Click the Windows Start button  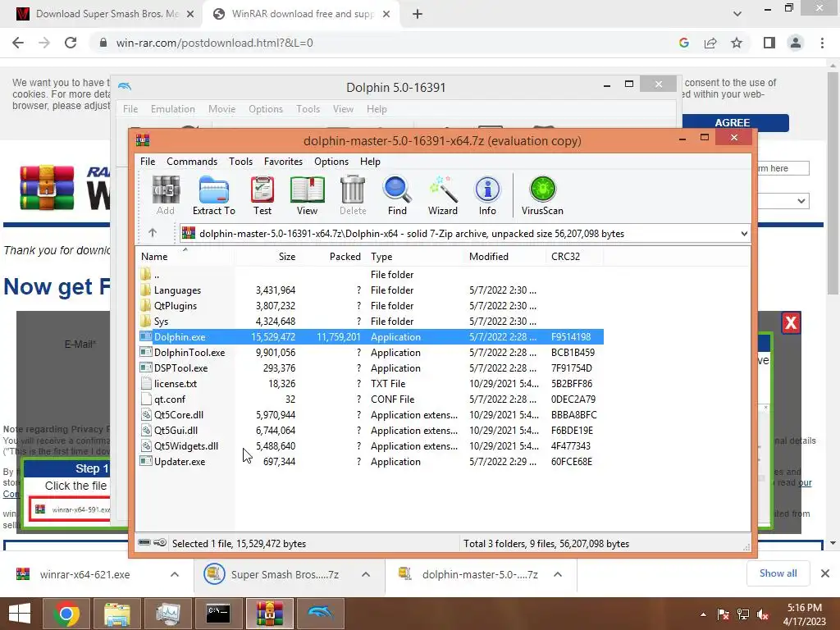20,614
